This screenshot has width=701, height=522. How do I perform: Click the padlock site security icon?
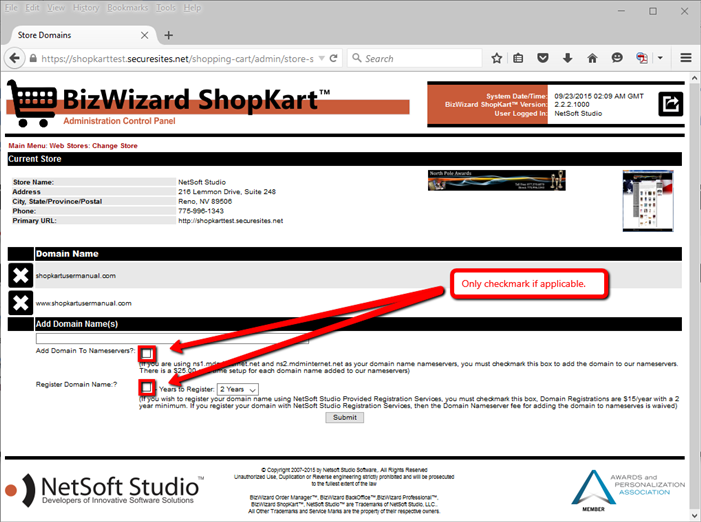click(33, 59)
